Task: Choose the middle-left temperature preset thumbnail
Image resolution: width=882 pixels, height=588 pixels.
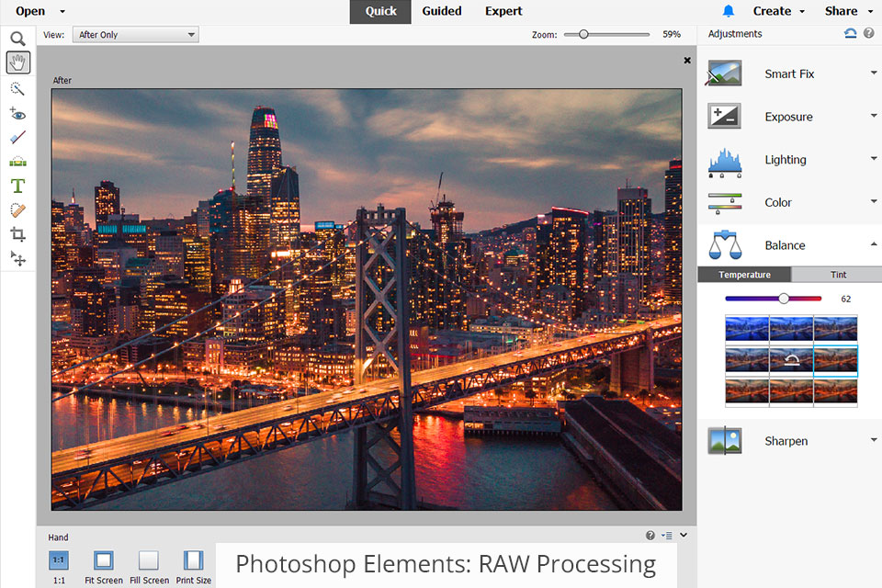Action: (x=747, y=360)
